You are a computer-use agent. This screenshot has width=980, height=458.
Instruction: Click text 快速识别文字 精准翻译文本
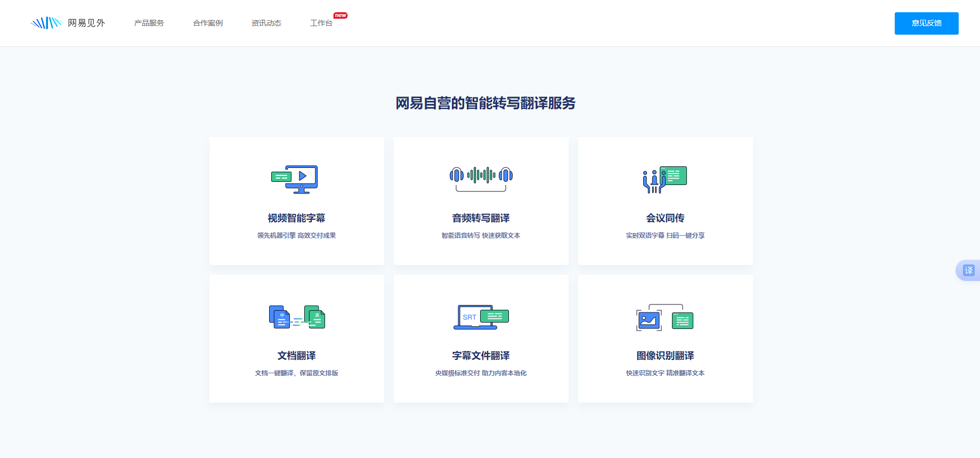(666, 373)
